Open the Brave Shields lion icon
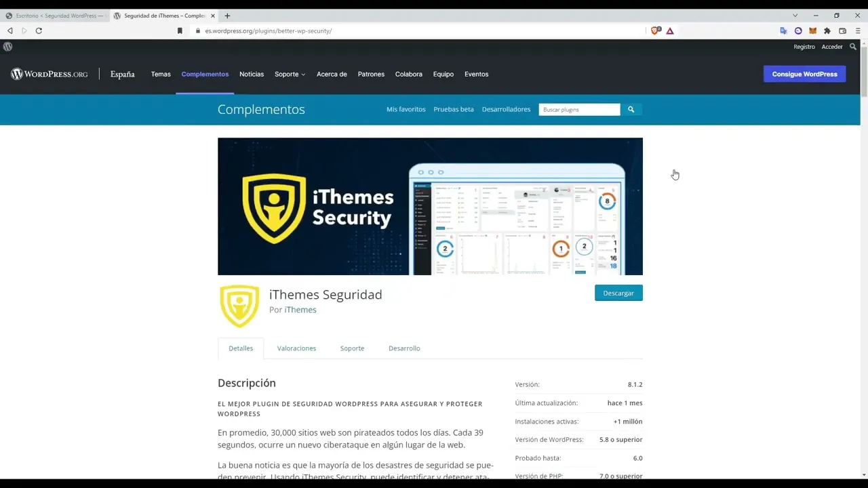 coord(655,30)
